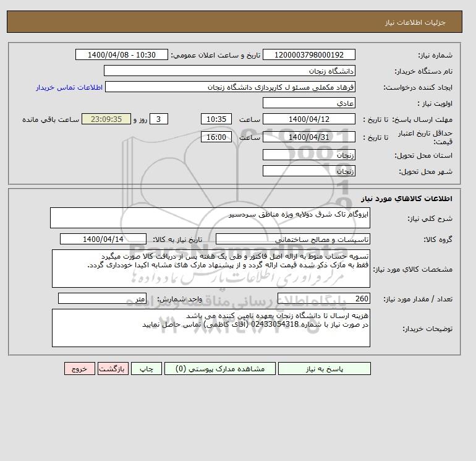The image size is (476, 461).
Task: Click the validity time field 16:00
Action: click(x=216, y=137)
